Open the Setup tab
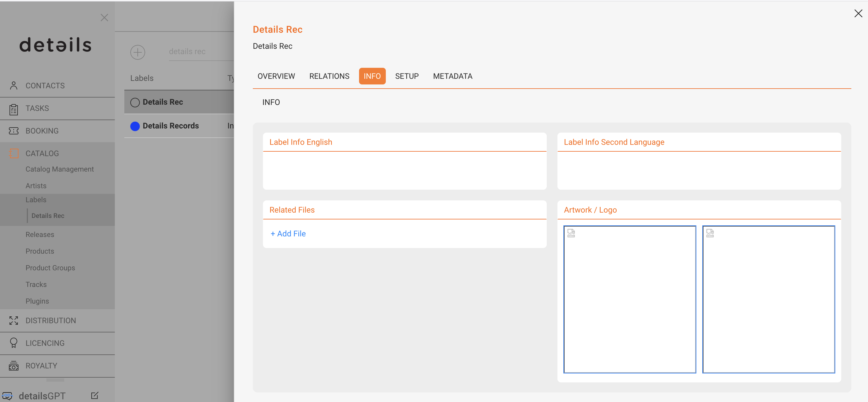Image resolution: width=868 pixels, height=402 pixels. click(407, 76)
